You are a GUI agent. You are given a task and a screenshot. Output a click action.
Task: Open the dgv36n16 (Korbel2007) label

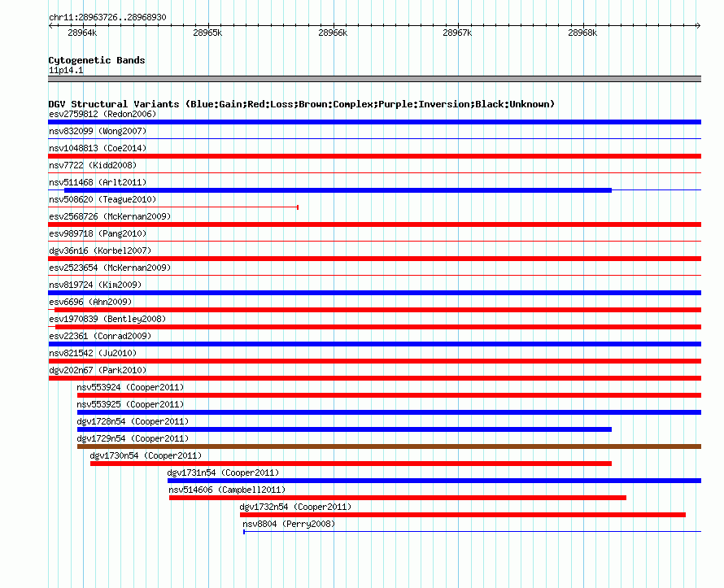tap(100, 250)
